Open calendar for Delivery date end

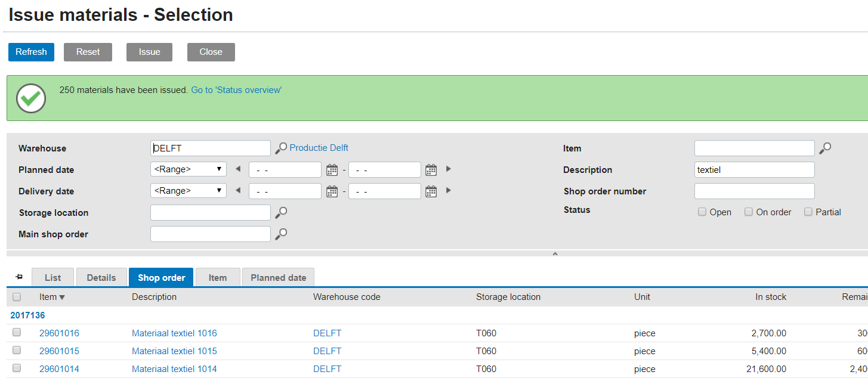pyautogui.click(x=431, y=191)
